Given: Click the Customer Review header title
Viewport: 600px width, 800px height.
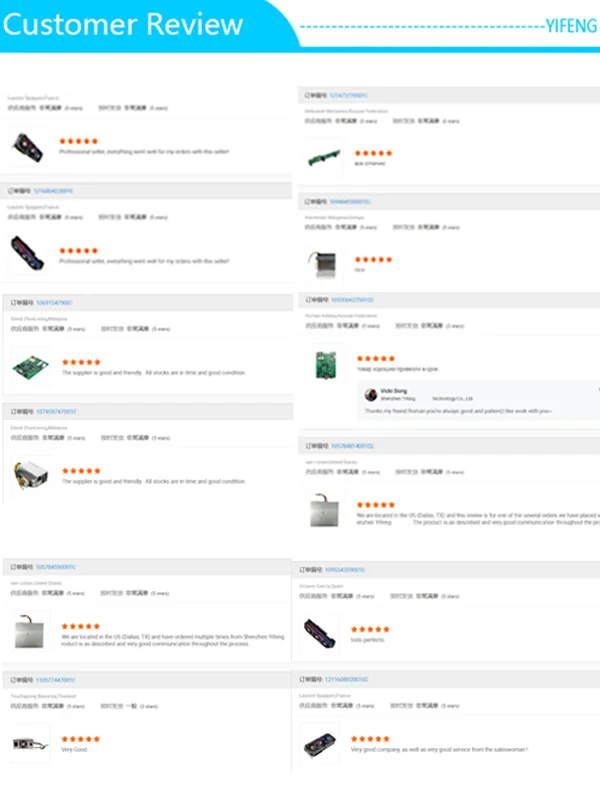Looking at the screenshot, I should pos(123,24).
